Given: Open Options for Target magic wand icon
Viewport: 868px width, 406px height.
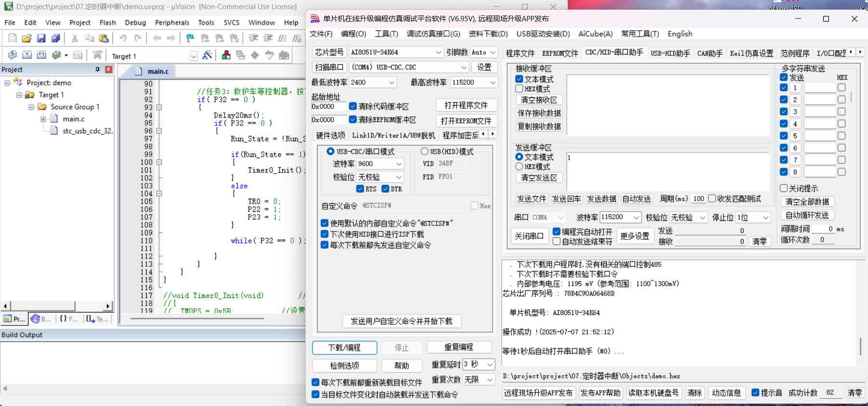Looking at the screenshot, I should click(207, 55).
